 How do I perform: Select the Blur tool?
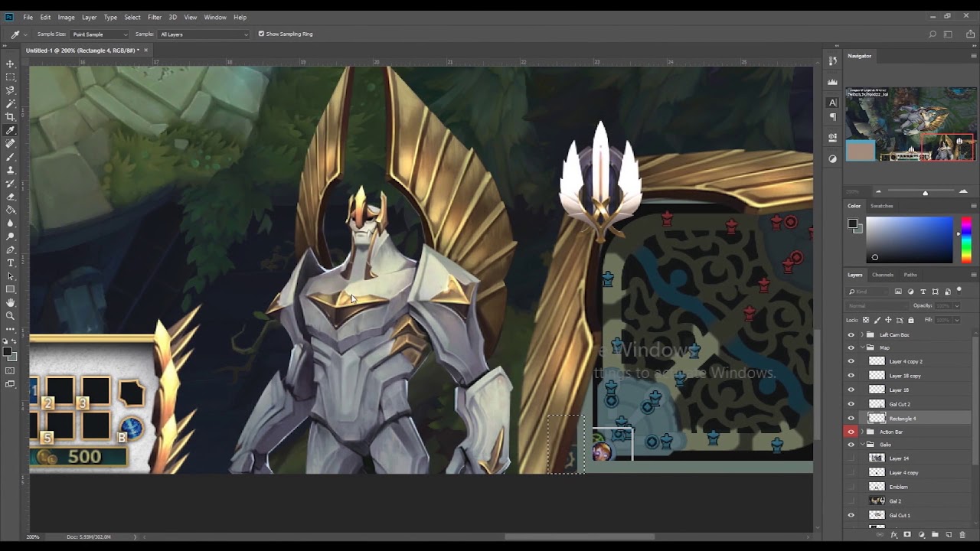pyautogui.click(x=11, y=223)
